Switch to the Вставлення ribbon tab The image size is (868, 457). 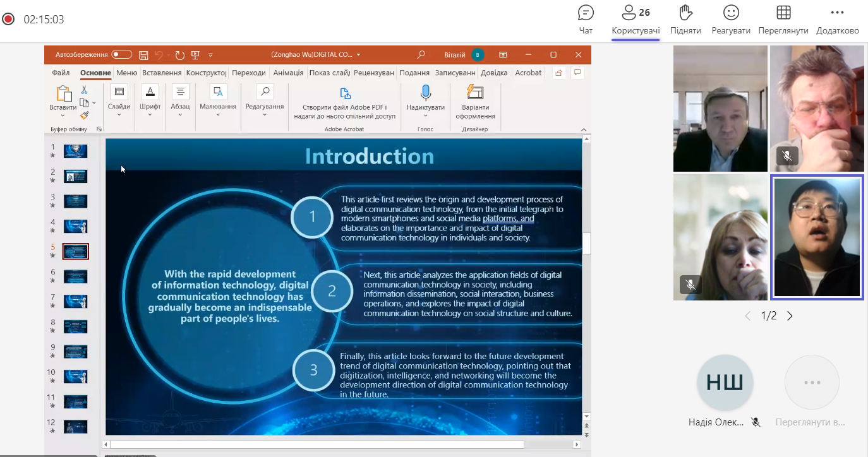tap(162, 73)
